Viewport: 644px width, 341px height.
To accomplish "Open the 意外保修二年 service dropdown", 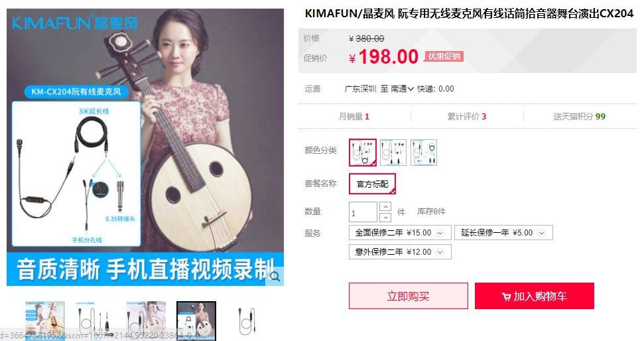I will (400, 252).
